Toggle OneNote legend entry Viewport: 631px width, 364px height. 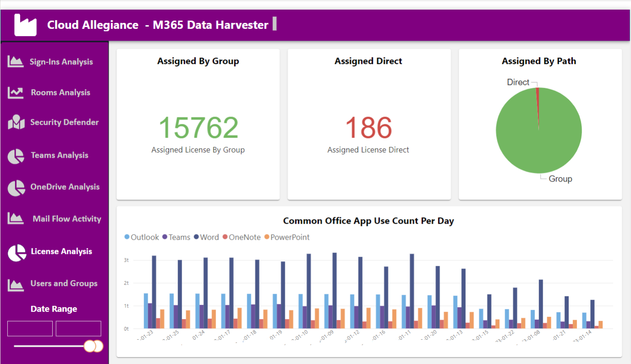click(241, 237)
